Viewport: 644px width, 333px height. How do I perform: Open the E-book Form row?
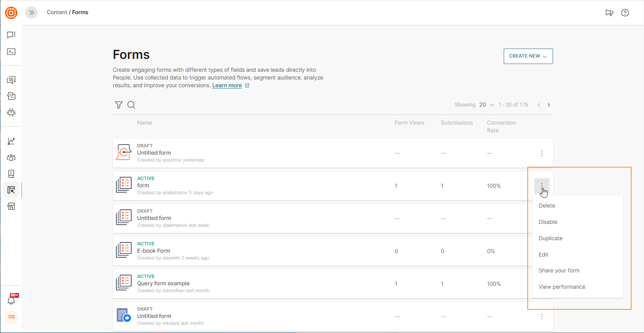pyautogui.click(x=154, y=251)
